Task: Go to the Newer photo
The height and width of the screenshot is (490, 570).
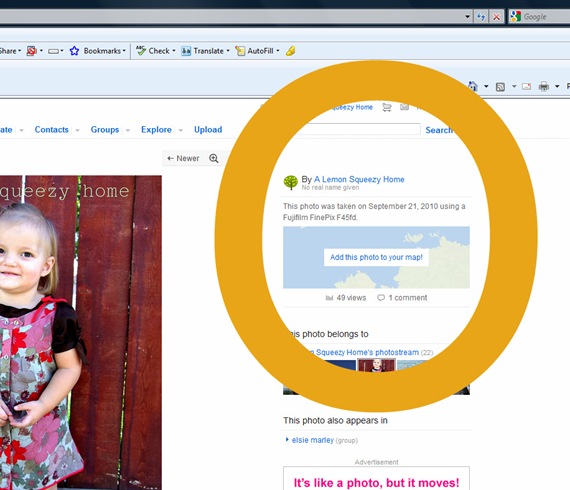Action: pyautogui.click(x=183, y=158)
